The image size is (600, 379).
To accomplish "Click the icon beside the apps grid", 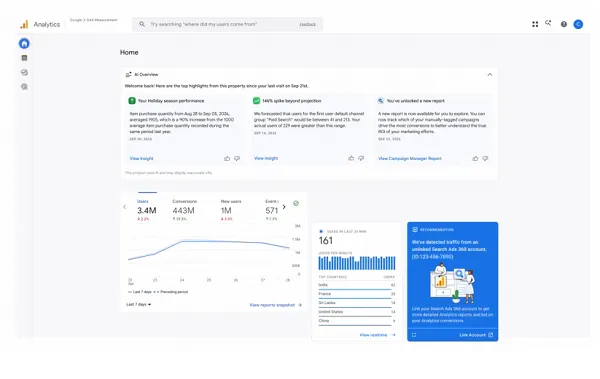I will coord(548,23).
